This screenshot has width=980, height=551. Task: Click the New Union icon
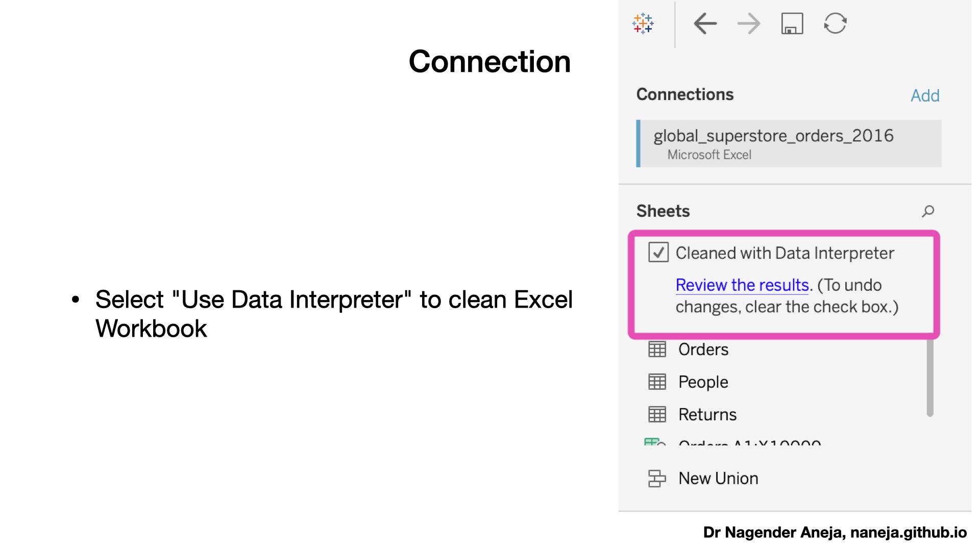tap(657, 479)
